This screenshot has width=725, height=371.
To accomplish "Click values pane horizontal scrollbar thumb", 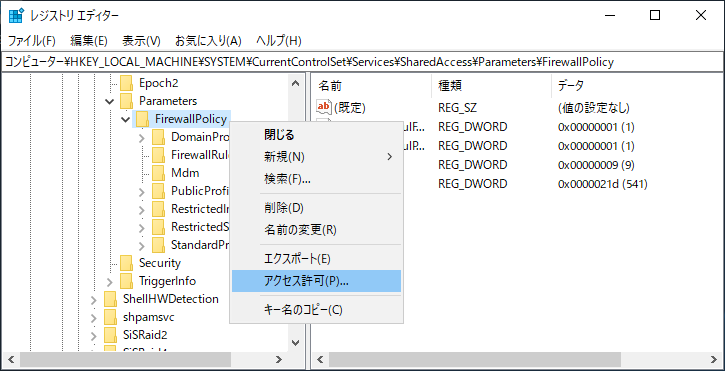I will [x=475, y=359].
